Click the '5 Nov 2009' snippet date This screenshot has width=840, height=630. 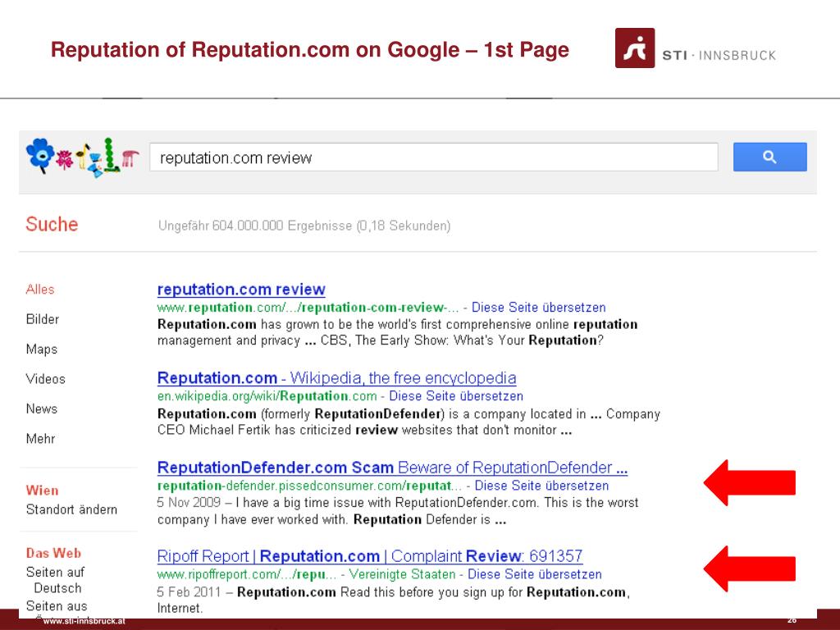(x=189, y=503)
